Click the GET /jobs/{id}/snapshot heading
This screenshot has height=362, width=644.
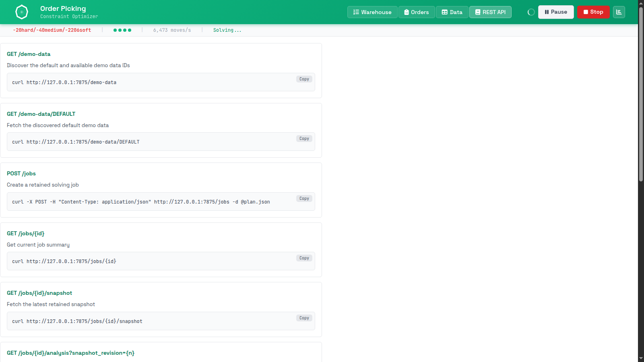pyautogui.click(x=39, y=293)
